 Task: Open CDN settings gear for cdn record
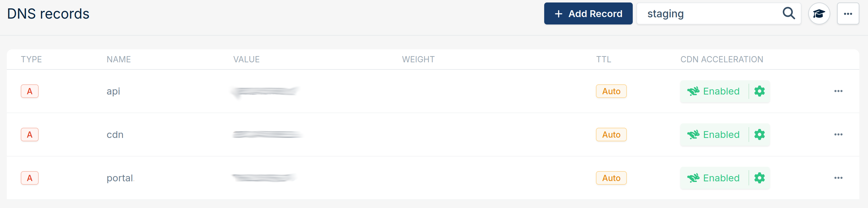click(x=760, y=135)
